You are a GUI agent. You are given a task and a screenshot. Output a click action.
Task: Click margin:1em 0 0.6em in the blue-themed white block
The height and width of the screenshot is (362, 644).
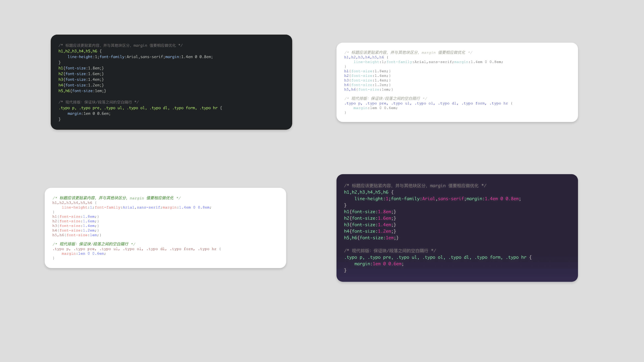pos(375,108)
